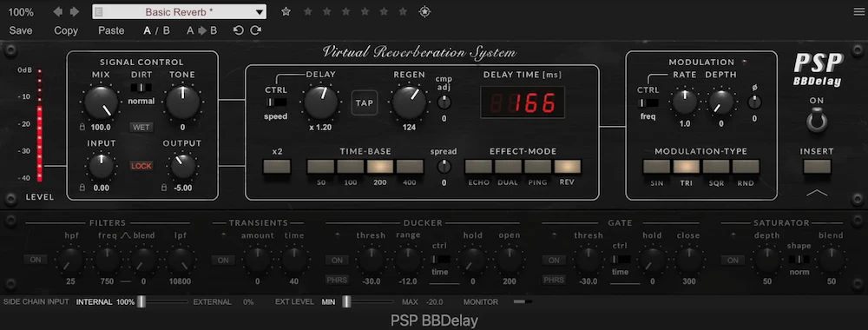Viewport: 868px width, 330px height.
Task: Toggle the DUCKER ctrl time switch
Action: 441,259
